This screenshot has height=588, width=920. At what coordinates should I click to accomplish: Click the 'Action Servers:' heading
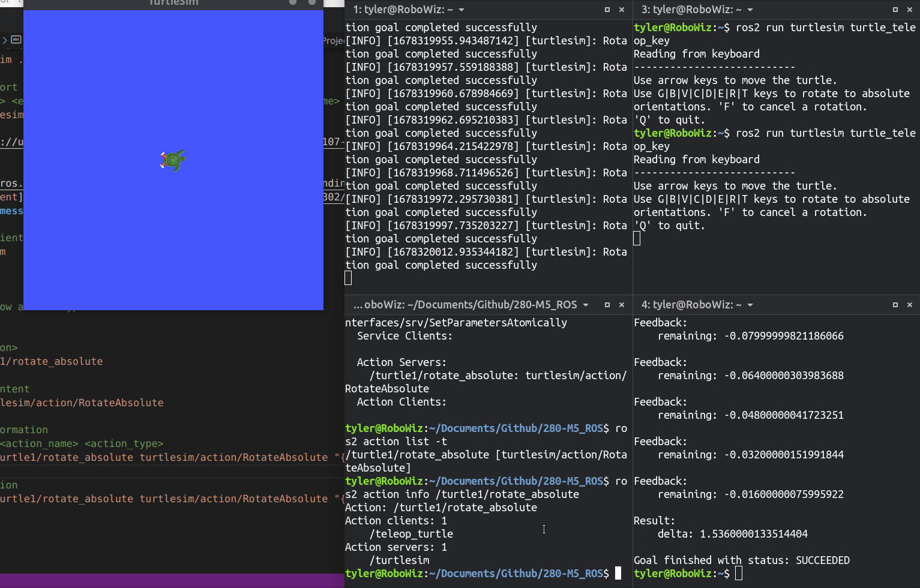(402, 362)
